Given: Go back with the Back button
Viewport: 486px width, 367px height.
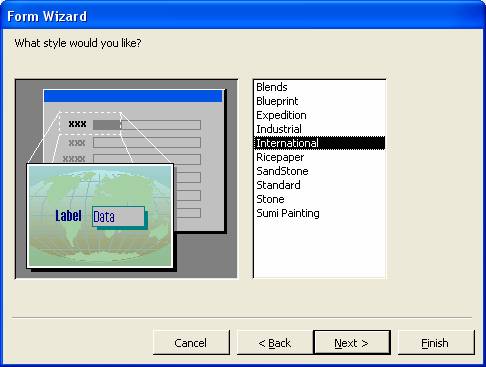Looking at the screenshot, I should point(275,342).
